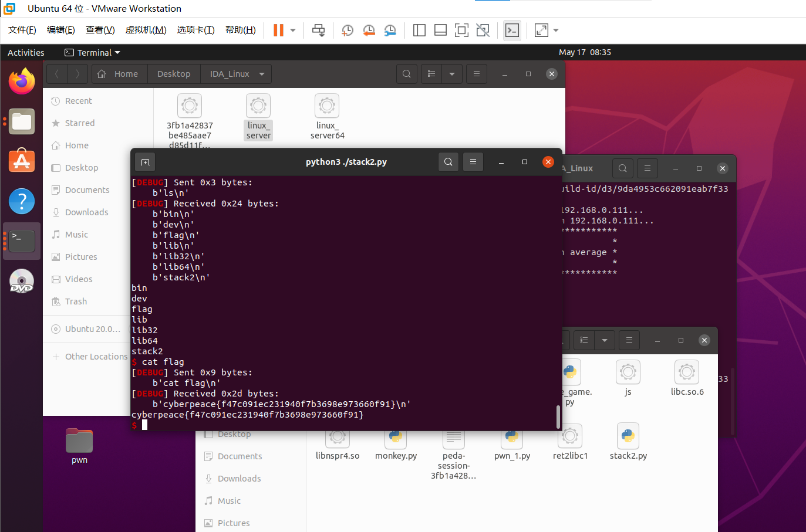Open the 帮助(H) menu
The image size is (806, 532).
click(x=241, y=30)
